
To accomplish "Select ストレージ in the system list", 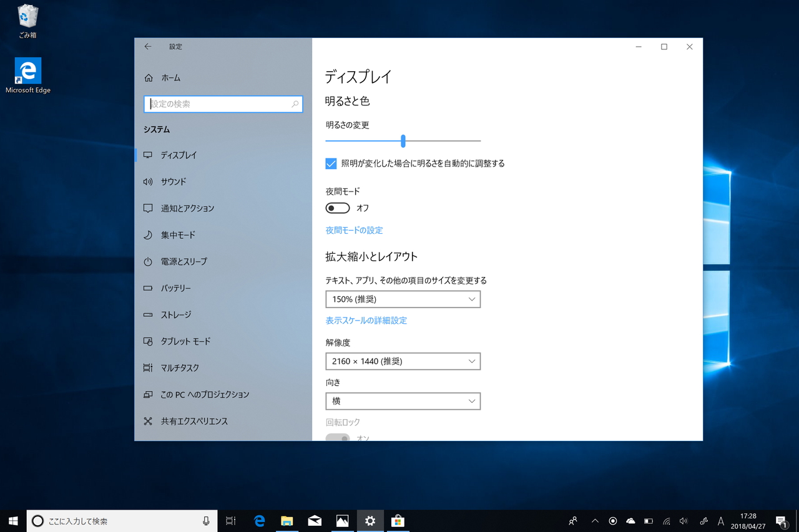I will (178, 314).
